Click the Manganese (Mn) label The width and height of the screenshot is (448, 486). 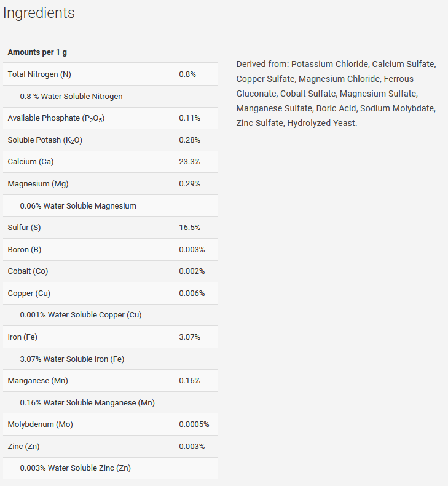(37, 381)
